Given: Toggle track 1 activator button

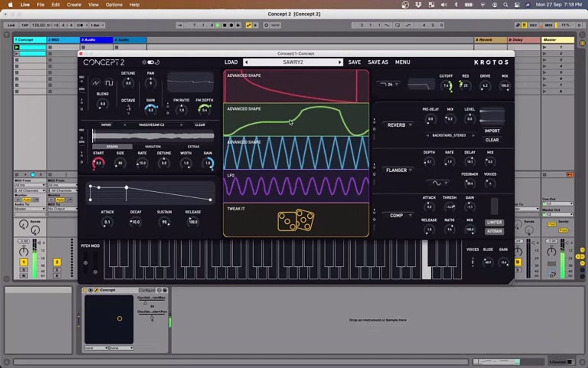Looking at the screenshot, I should [23, 262].
